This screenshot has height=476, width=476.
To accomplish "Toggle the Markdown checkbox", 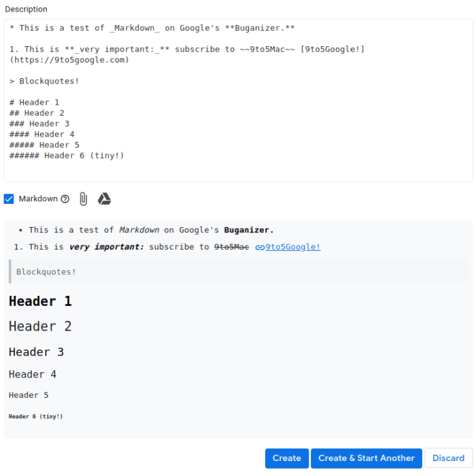I will (x=9, y=199).
